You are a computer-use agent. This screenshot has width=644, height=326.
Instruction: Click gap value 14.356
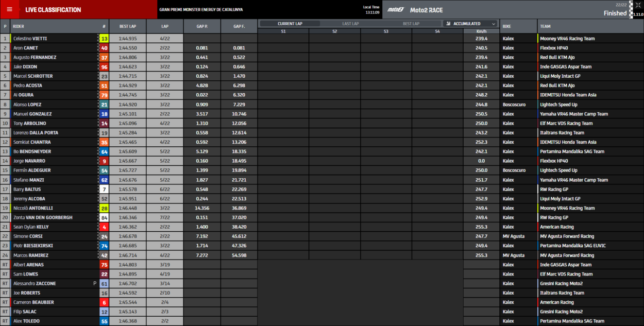coord(202,208)
